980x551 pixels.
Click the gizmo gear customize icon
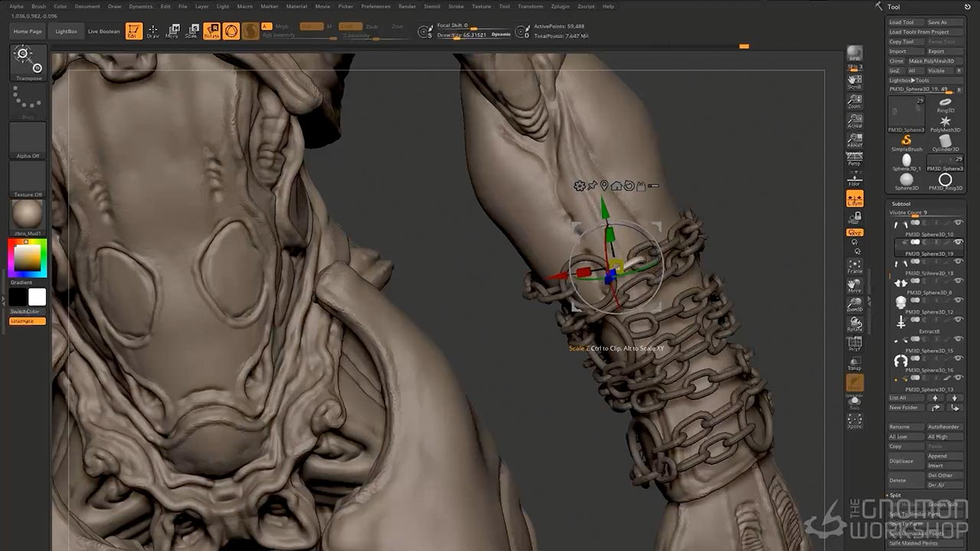[579, 186]
